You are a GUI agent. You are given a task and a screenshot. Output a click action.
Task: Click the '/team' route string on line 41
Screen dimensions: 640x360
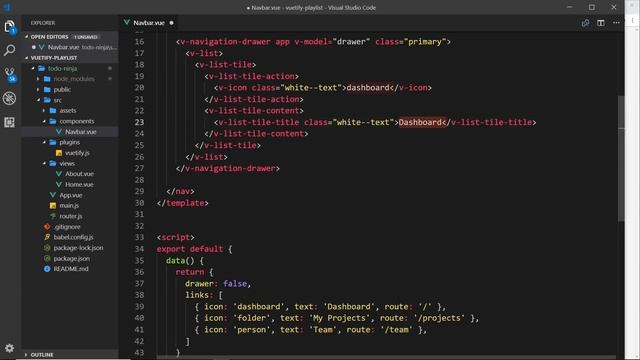(396, 329)
